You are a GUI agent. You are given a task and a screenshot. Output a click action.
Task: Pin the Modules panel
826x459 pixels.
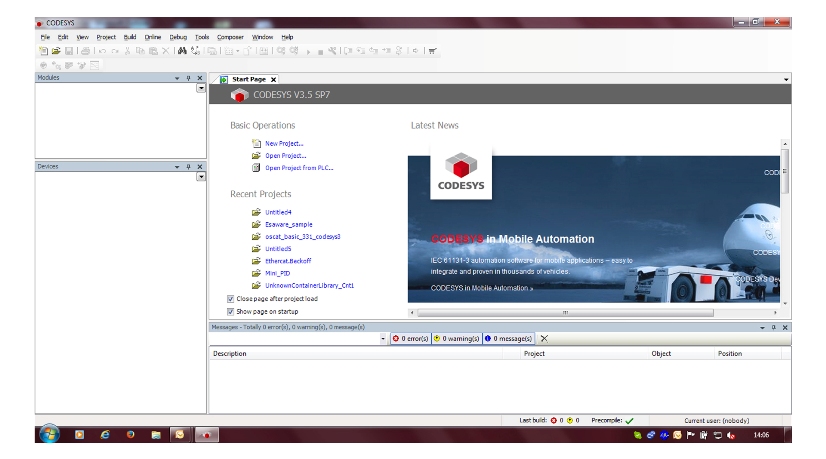(x=188, y=78)
